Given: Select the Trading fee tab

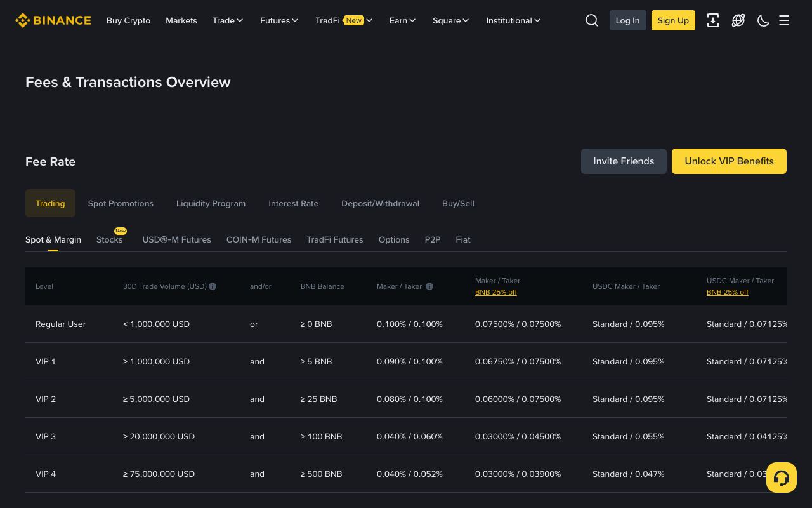Looking at the screenshot, I should pyautogui.click(x=50, y=203).
